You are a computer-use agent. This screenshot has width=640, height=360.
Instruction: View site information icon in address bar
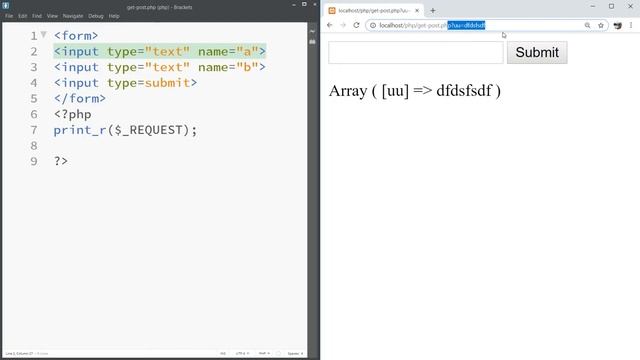click(x=373, y=25)
